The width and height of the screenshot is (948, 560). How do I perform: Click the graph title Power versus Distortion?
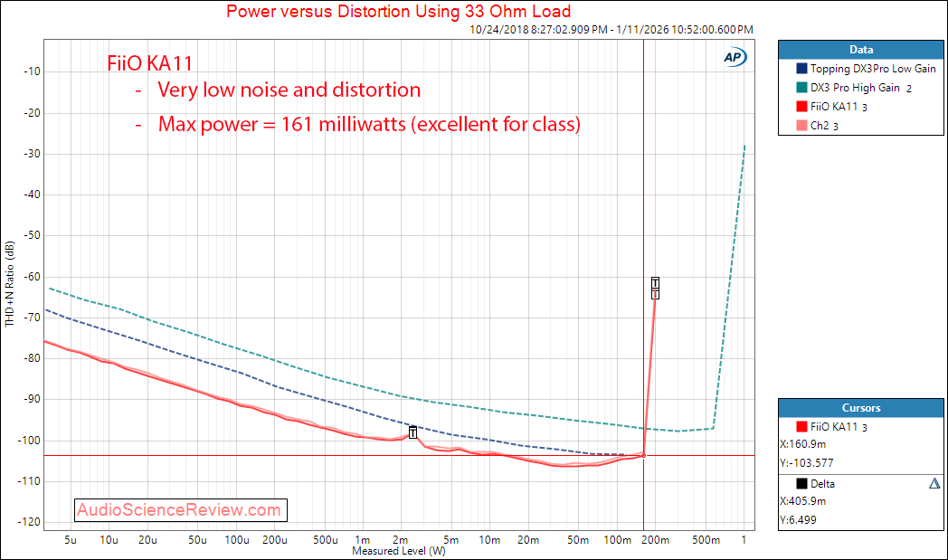click(398, 11)
